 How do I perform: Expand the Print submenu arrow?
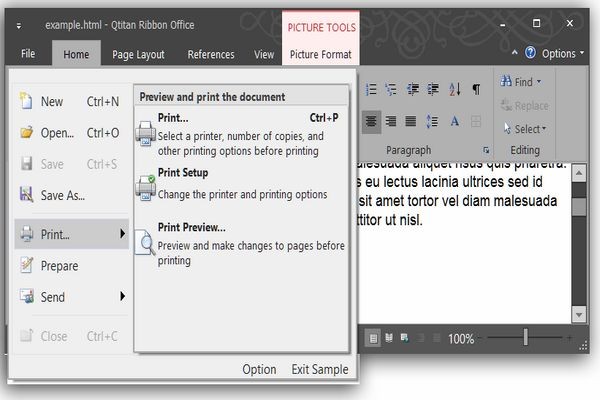122,233
